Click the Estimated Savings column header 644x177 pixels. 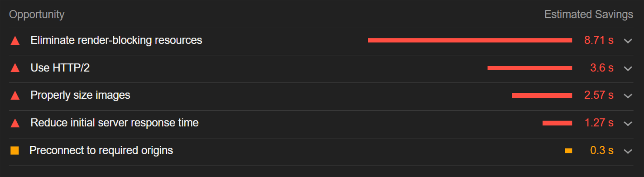[x=588, y=14]
